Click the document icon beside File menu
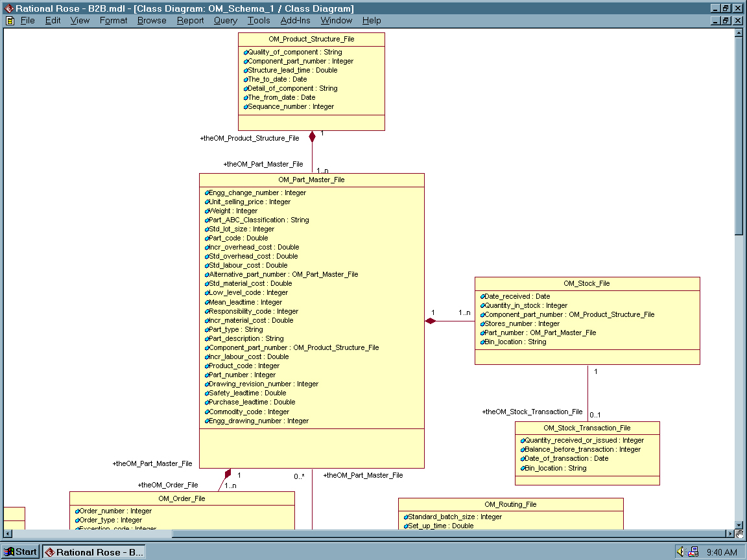The width and height of the screenshot is (747, 560). click(x=10, y=21)
